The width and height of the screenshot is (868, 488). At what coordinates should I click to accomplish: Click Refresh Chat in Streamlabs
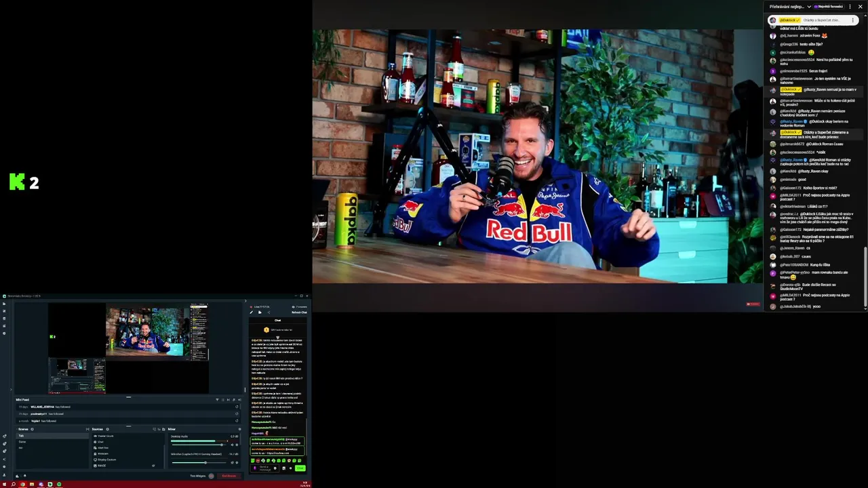click(x=299, y=312)
